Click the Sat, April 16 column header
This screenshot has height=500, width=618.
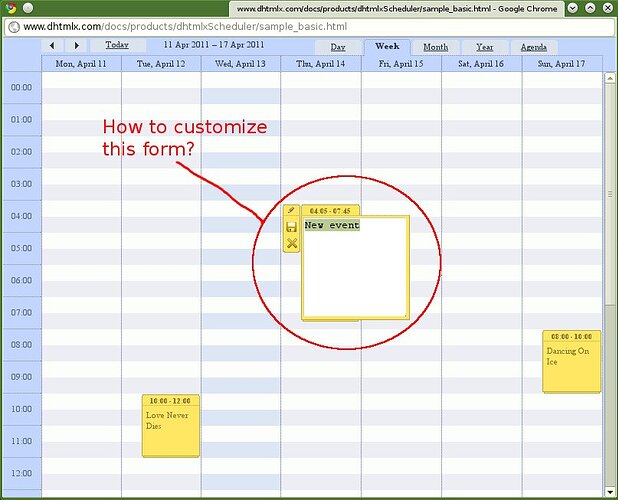coord(481,64)
